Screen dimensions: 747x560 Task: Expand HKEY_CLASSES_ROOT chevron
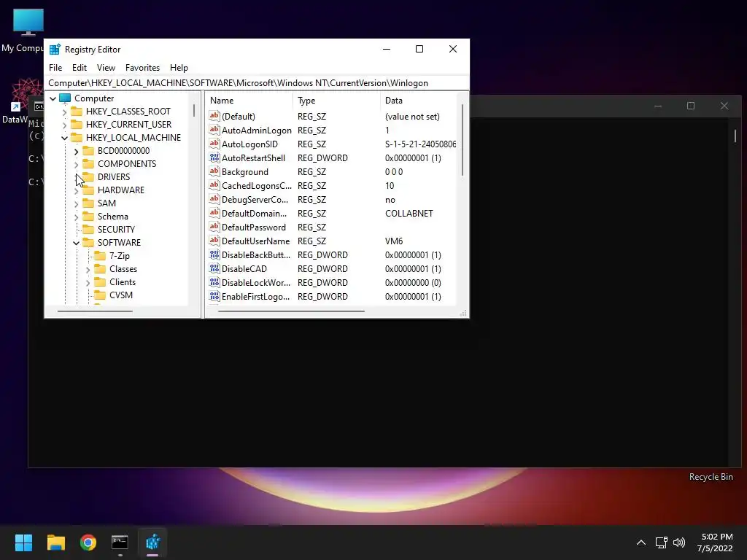click(65, 112)
